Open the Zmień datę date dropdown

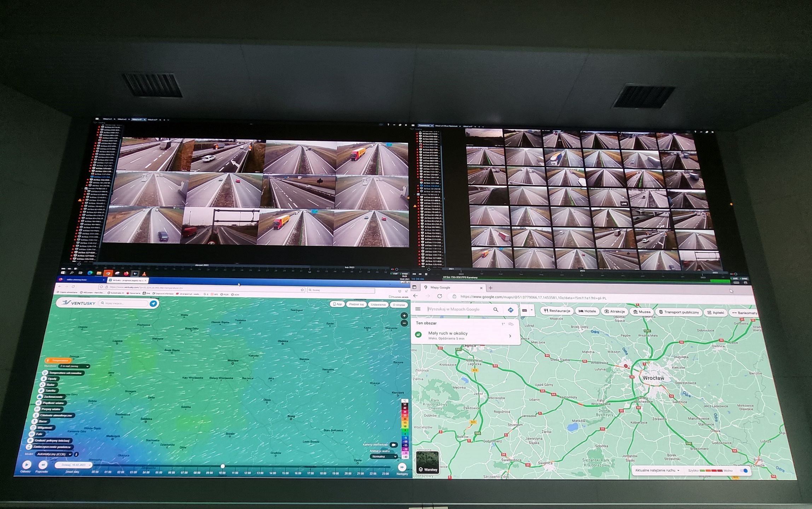73,465
